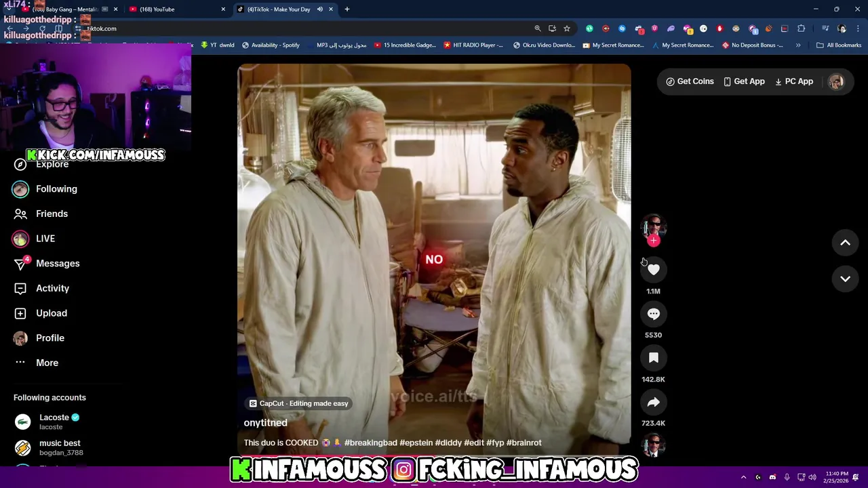The width and height of the screenshot is (868, 488).
Task: Go to next video with down arrow
Action: [846, 279]
